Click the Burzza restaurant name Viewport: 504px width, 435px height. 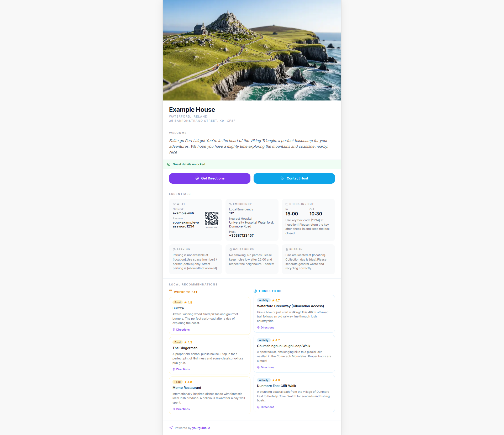pos(178,308)
